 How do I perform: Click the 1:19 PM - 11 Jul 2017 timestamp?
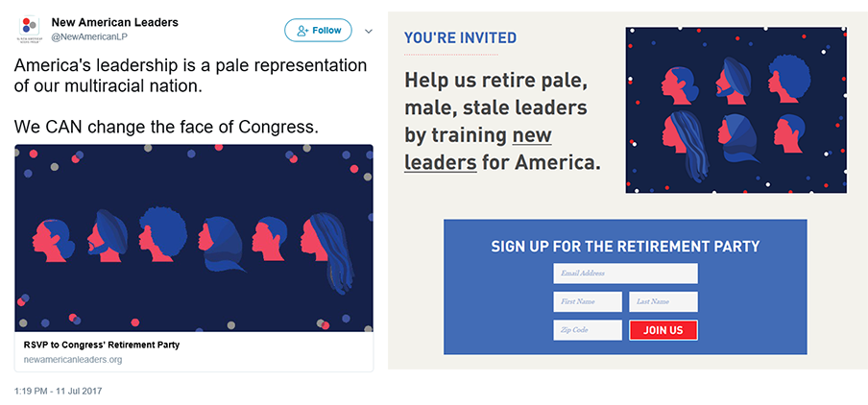[x=59, y=392]
